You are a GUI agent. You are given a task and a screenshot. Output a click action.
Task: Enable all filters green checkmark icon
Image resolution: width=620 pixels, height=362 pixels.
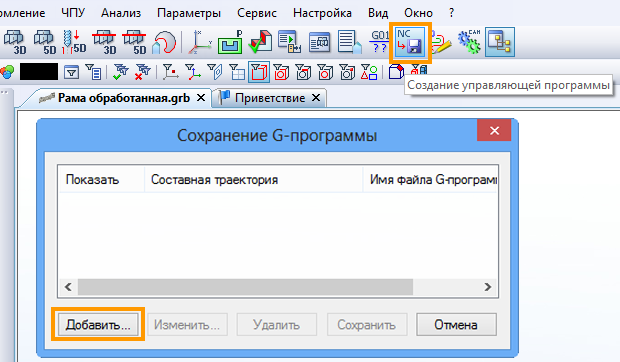pos(120,72)
